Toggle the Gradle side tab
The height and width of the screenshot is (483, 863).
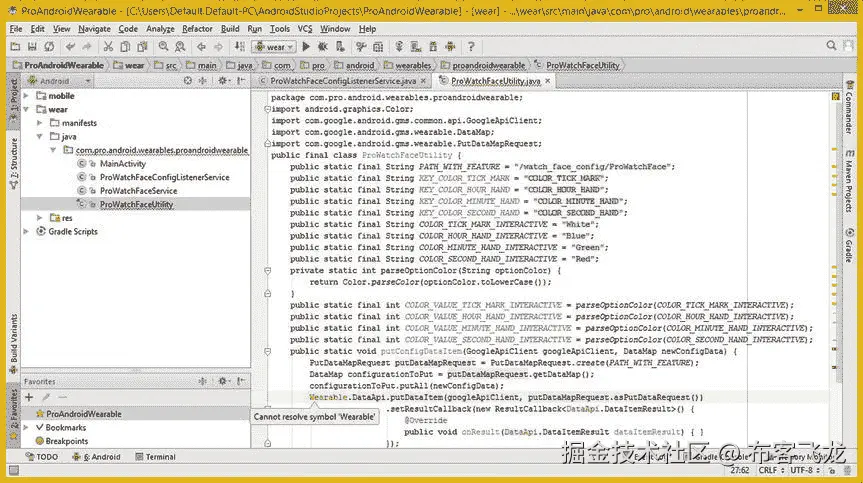850,245
